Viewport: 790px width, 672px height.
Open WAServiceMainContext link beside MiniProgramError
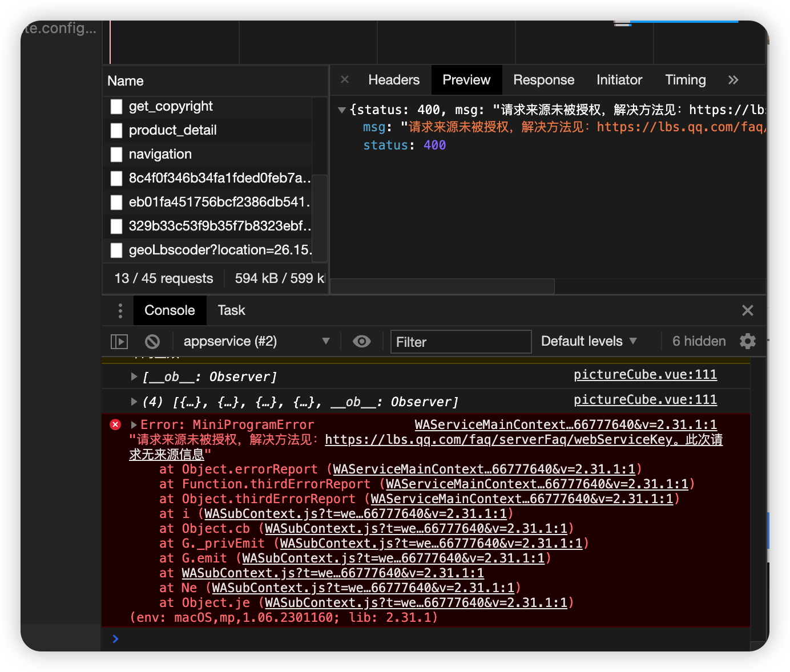(566, 425)
